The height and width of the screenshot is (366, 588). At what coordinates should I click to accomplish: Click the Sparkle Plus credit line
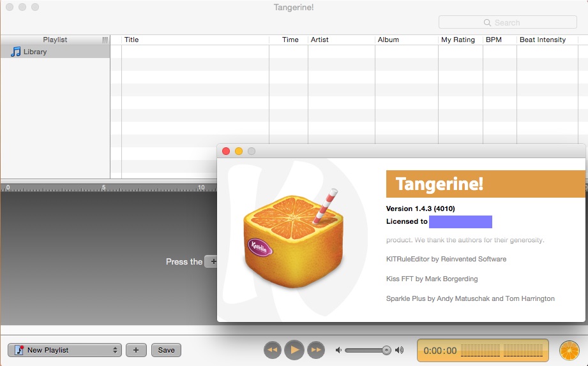[471, 298]
